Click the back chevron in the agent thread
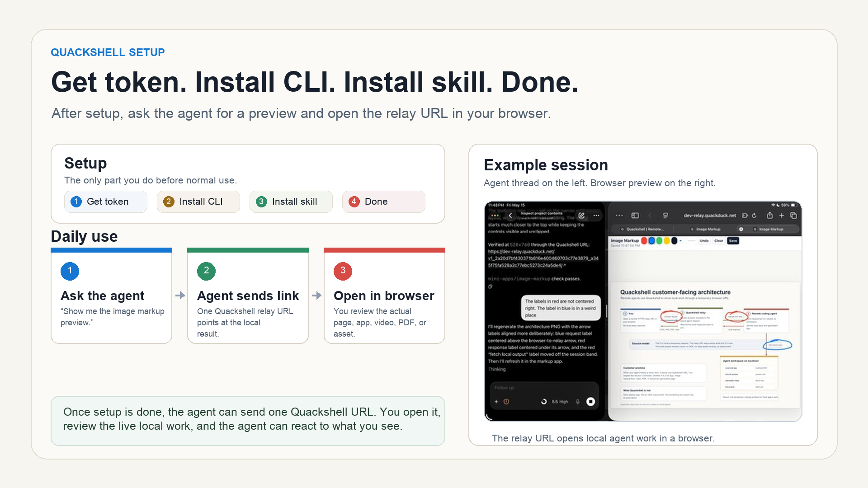The height and width of the screenshot is (488, 868). (510, 216)
